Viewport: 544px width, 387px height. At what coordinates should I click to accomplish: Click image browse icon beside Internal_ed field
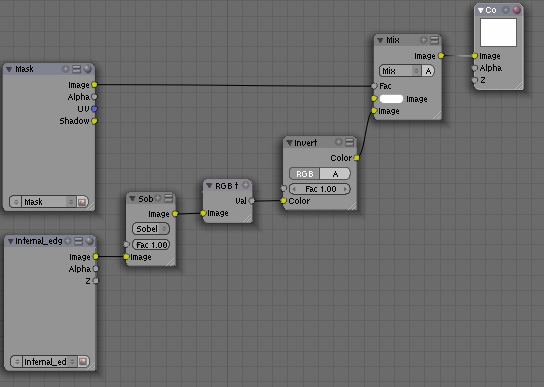pos(83,362)
